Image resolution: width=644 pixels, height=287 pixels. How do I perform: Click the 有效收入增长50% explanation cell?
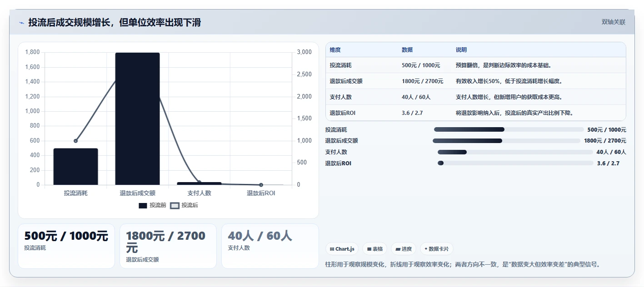(x=509, y=81)
